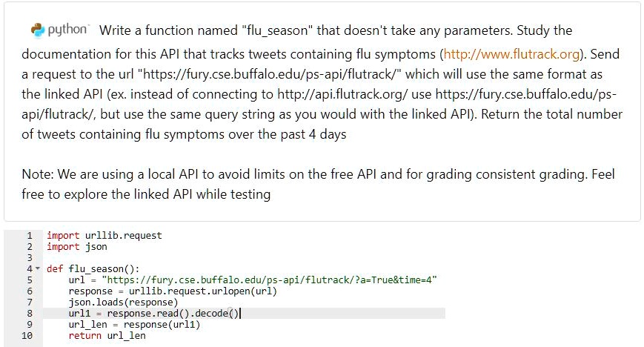Click the empty line 3 in editor
This screenshot has height=347, width=644.
pyautogui.click(x=244, y=258)
